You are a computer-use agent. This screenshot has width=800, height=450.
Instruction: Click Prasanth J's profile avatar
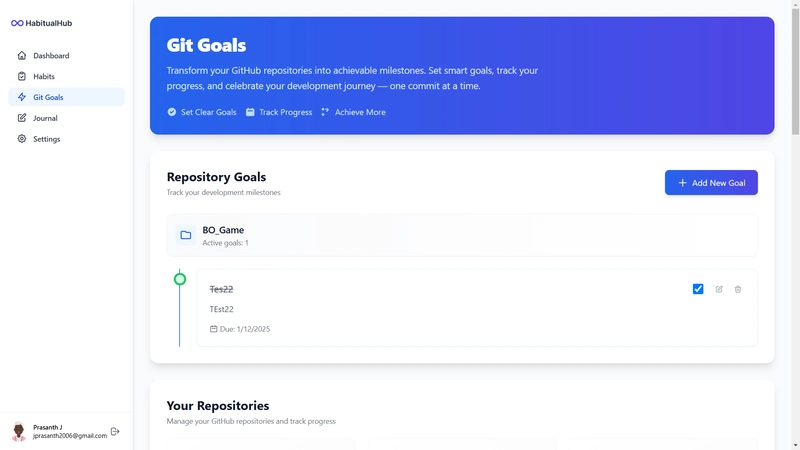(x=19, y=432)
